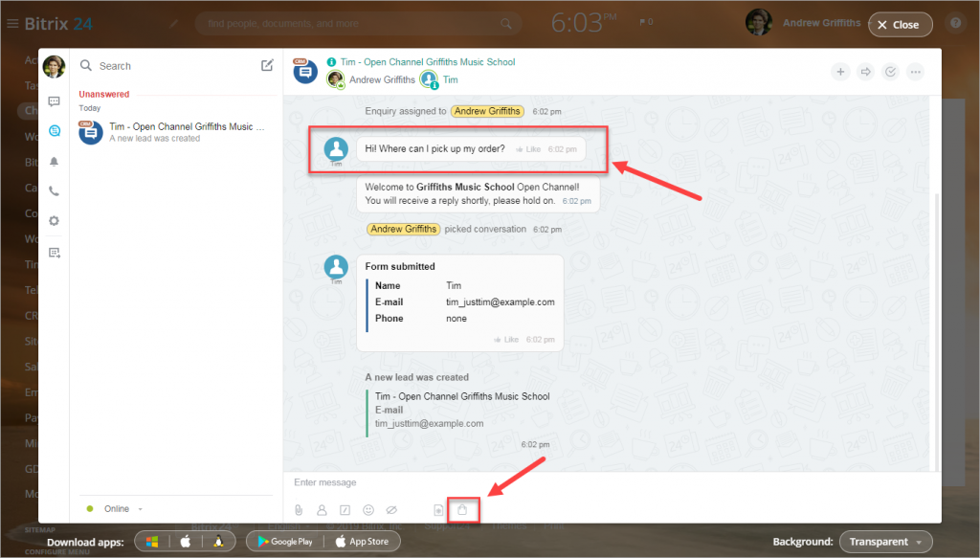Screen dimensions: 980x558
Task: Add a user with the plus icon
Action: pyautogui.click(x=840, y=72)
